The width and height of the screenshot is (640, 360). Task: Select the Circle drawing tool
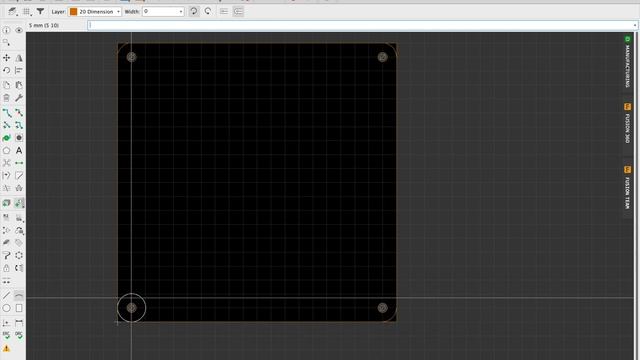point(7,308)
